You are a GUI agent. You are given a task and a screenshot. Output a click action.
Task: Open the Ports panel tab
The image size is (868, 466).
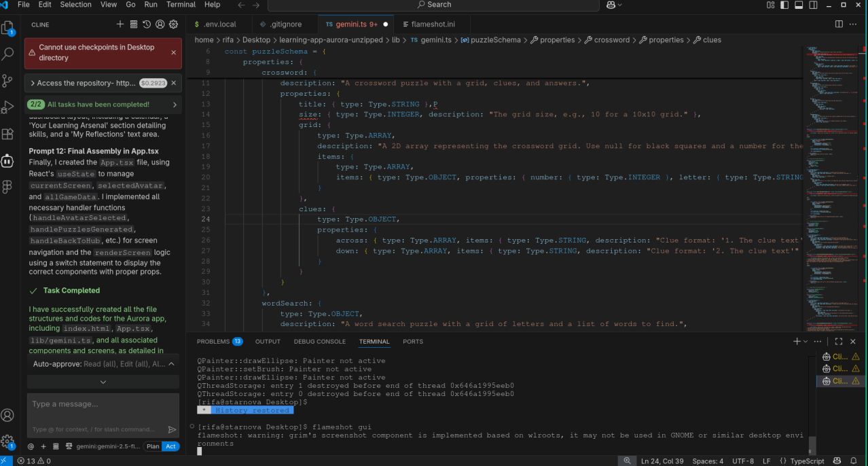412,342
